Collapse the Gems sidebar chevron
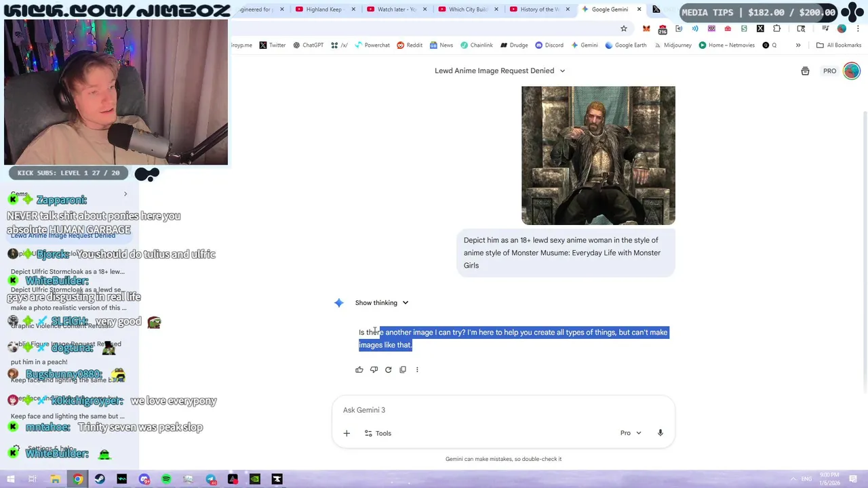868x488 pixels. tap(125, 195)
